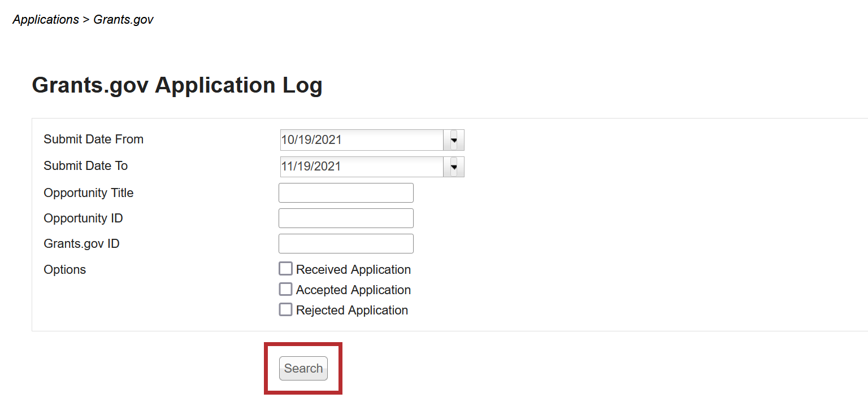Focus the Opportunity ID text box

tap(346, 218)
